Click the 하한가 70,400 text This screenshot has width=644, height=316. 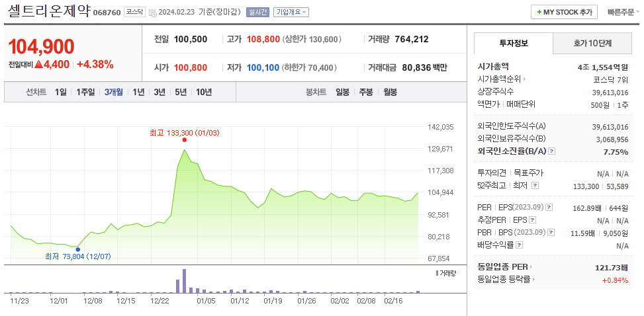click(x=310, y=67)
